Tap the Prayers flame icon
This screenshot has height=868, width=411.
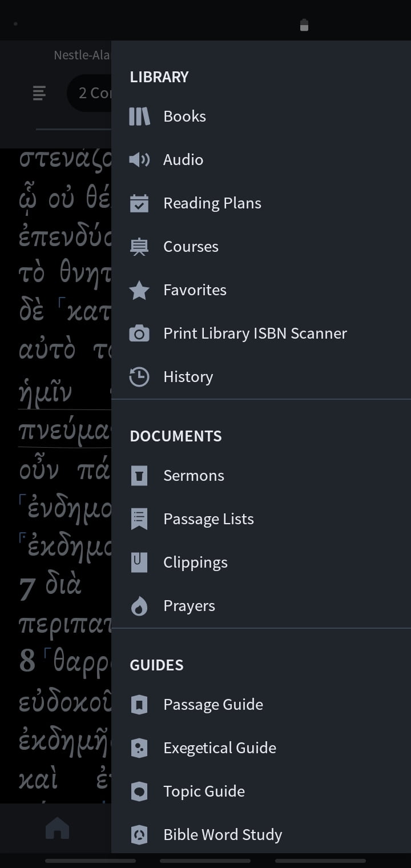[139, 606]
